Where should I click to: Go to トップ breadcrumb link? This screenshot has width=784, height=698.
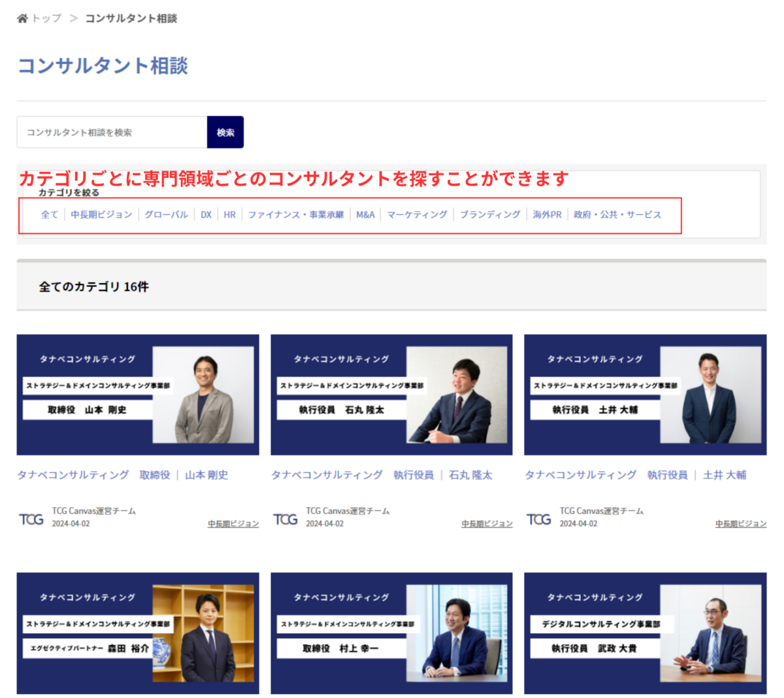coord(47,18)
